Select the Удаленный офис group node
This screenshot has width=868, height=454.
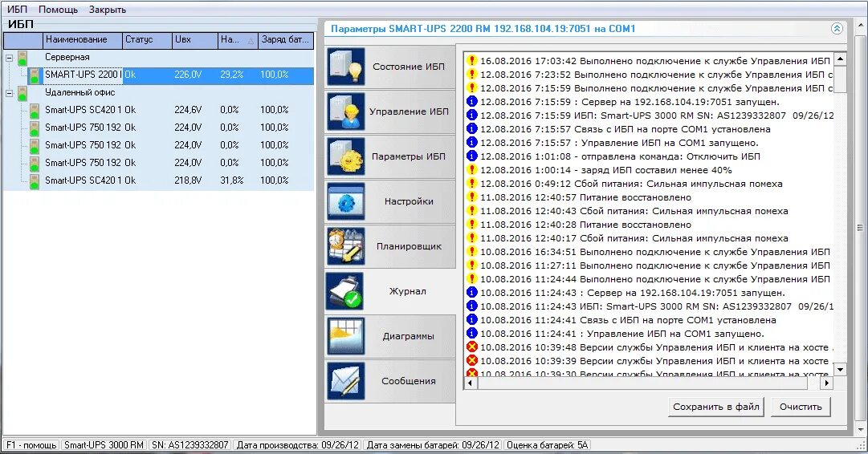pos(79,92)
